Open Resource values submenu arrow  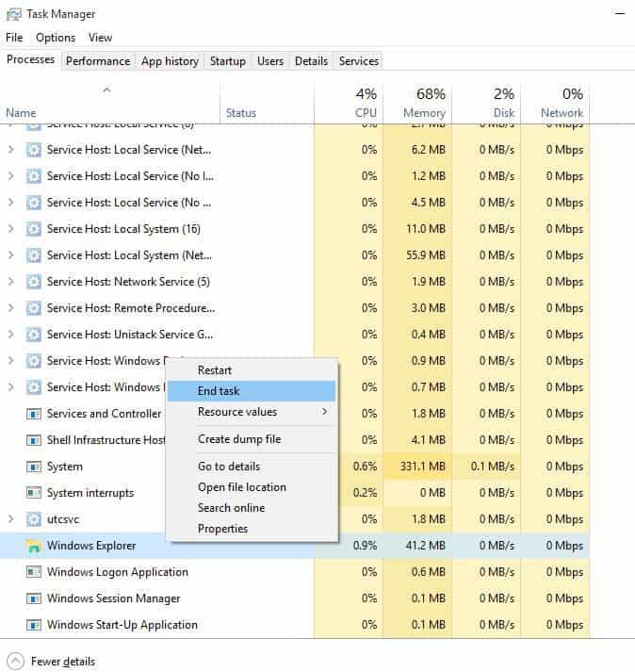click(324, 412)
